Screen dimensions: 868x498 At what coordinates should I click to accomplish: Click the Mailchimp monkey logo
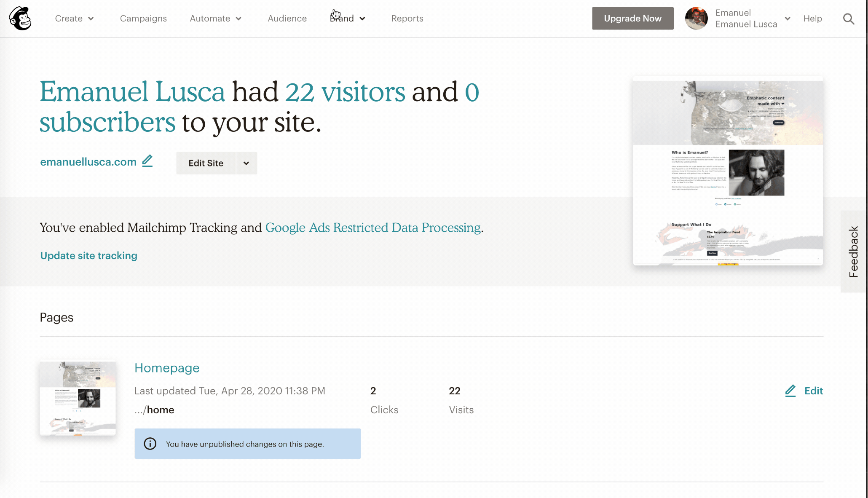[20, 19]
